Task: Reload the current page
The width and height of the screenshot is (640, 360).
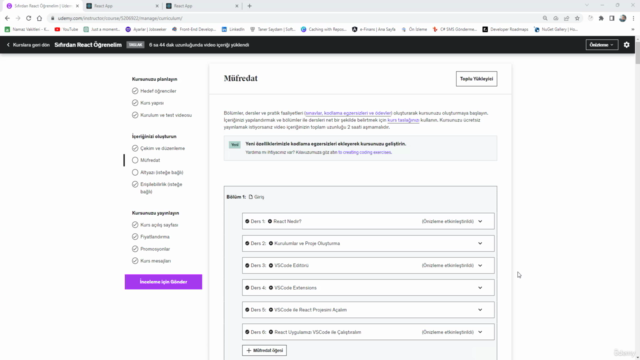Action: coord(28,18)
